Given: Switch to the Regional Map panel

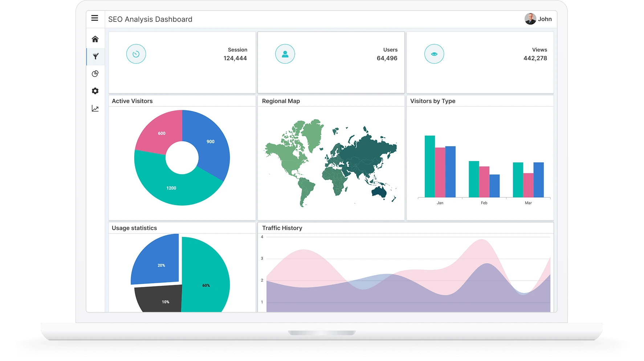Looking at the screenshot, I should tap(281, 101).
